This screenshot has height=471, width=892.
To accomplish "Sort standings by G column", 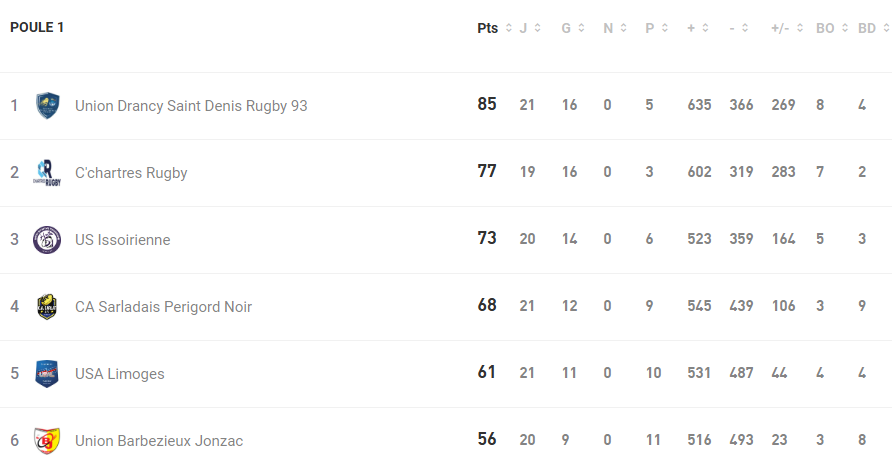I will tap(572, 28).
